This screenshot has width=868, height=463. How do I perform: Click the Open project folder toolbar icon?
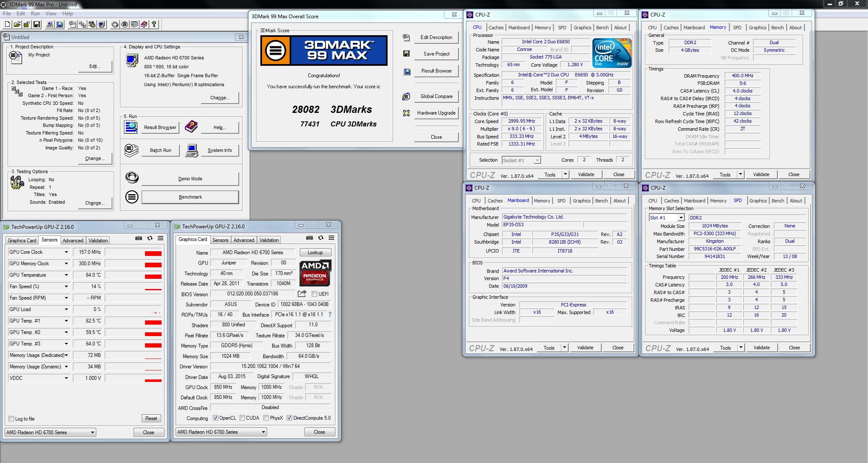click(x=17, y=24)
